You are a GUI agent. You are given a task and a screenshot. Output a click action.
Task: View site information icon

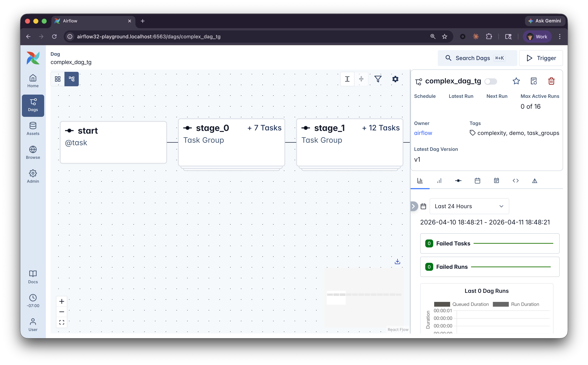70,37
